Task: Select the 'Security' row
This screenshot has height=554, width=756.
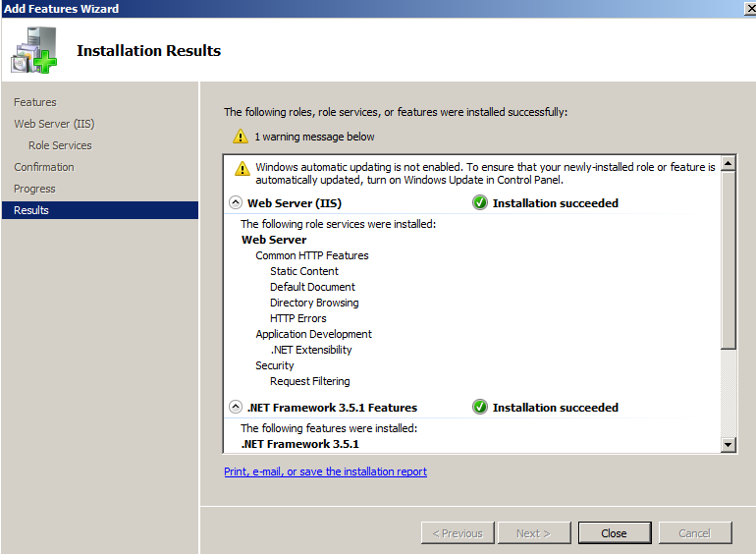Action: (x=274, y=365)
